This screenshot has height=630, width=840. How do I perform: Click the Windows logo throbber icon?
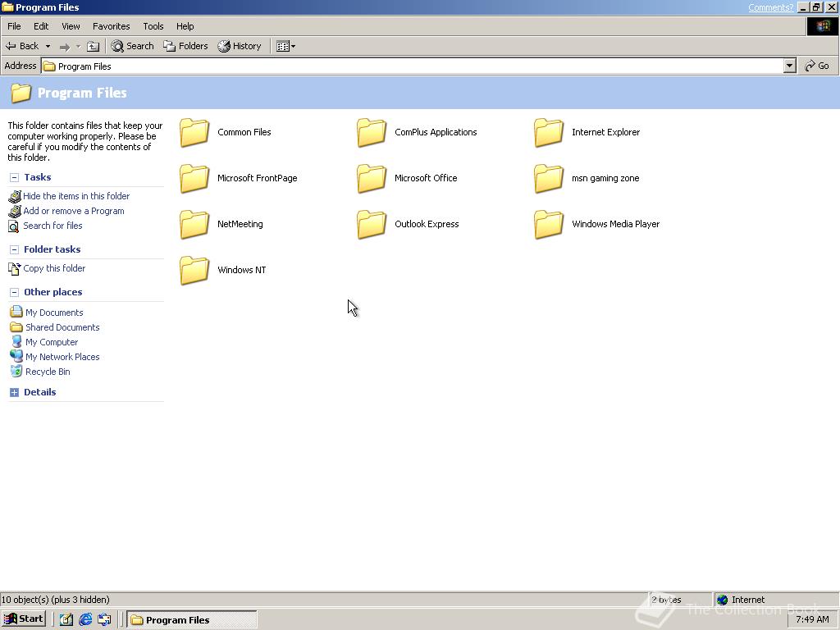(822, 26)
